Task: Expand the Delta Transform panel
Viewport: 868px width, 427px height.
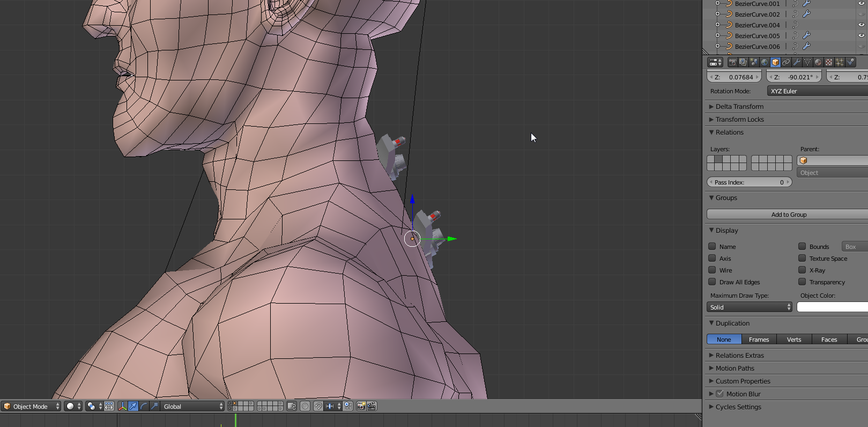Action: click(739, 107)
